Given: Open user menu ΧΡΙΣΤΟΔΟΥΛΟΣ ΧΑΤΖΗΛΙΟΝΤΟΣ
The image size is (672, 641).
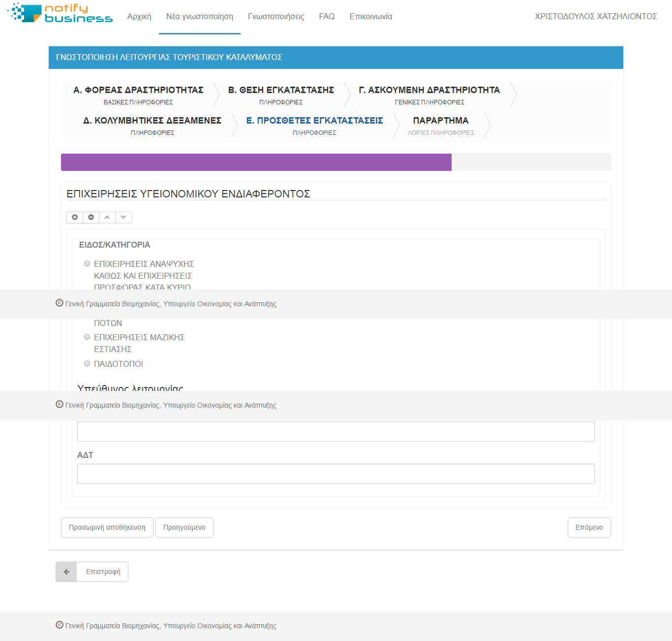Looking at the screenshot, I should click(596, 16).
